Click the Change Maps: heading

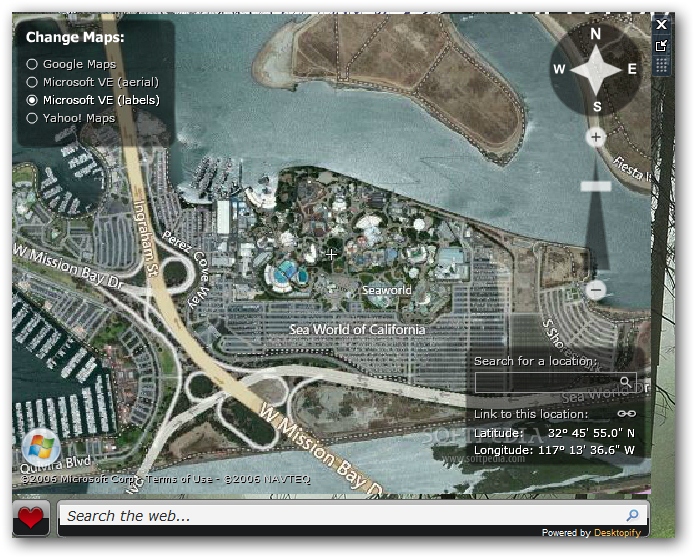coord(75,37)
